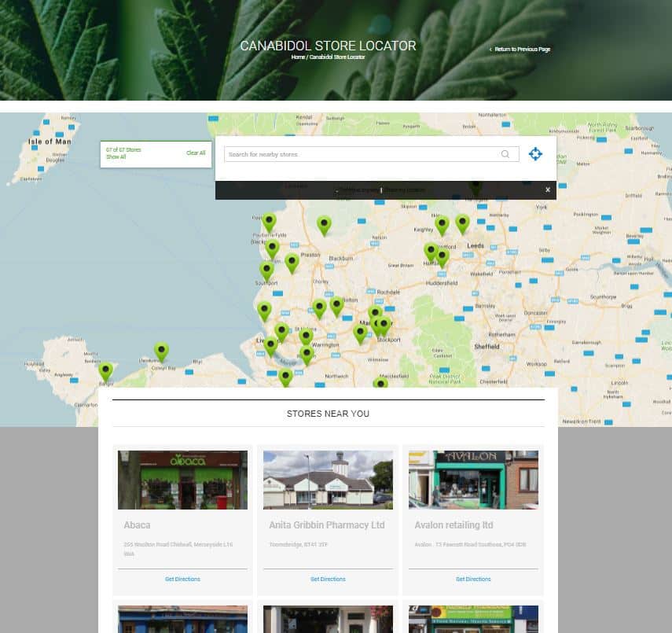Open the map pin directly west of Preston

[292, 263]
